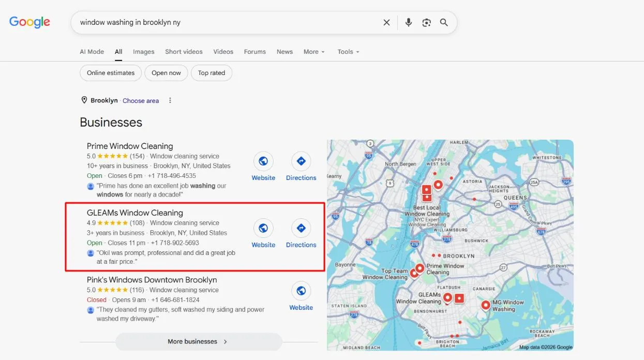Screen dimensions: 644x360
Task: Expand More businesses listing
Action: (x=199, y=341)
